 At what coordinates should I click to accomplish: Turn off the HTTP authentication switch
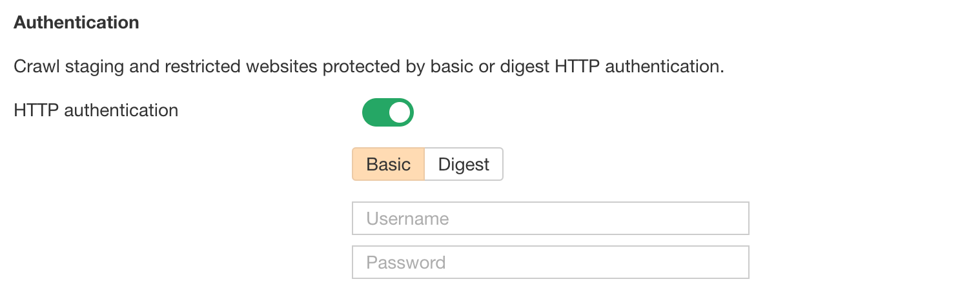point(387,112)
